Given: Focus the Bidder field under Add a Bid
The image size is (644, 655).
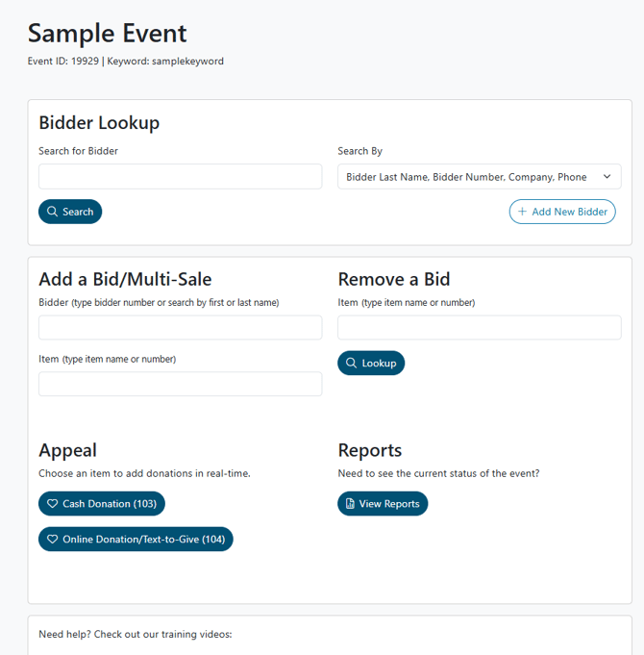Looking at the screenshot, I should (x=180, y=327).
